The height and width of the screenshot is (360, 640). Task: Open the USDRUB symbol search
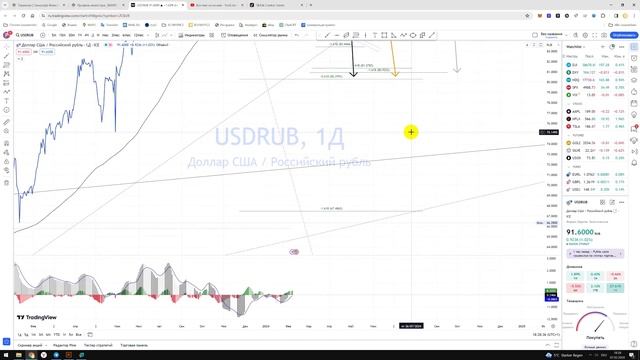25,36
